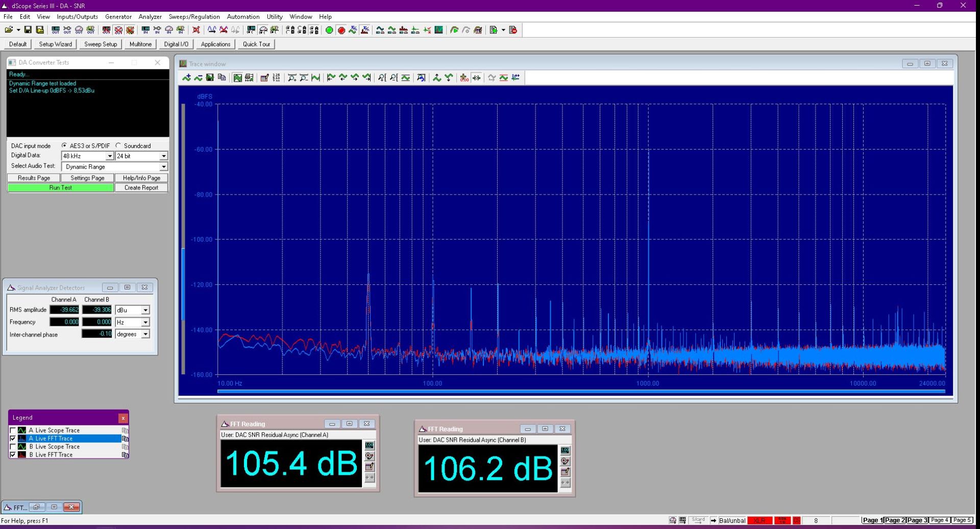Click the Create Report button
The image size is (980, 529).
pos(141,188)
